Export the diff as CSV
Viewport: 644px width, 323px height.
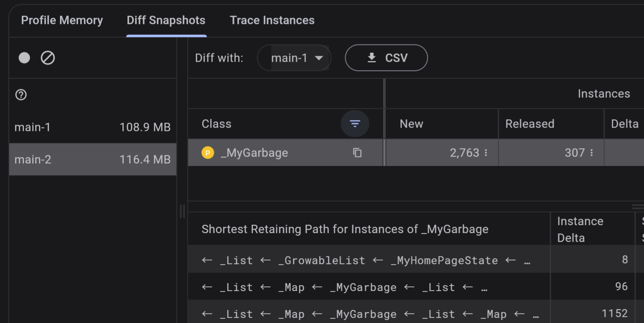coord(386,58)
